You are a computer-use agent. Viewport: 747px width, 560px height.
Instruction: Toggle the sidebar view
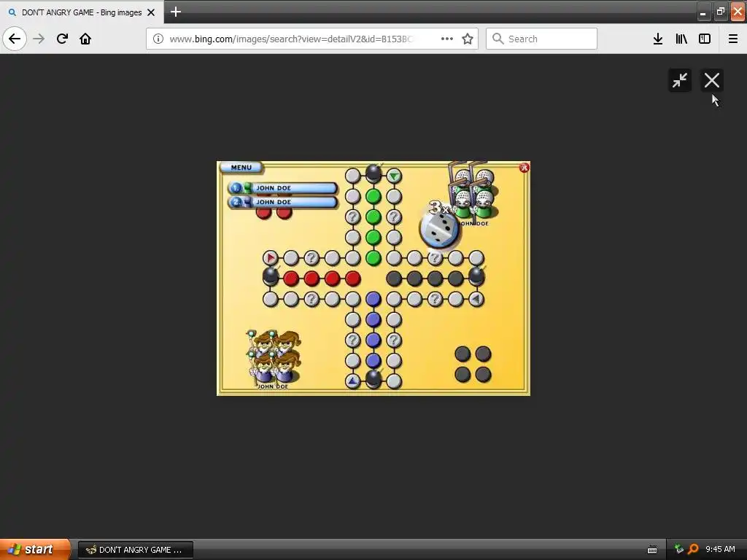click(705, 39)
